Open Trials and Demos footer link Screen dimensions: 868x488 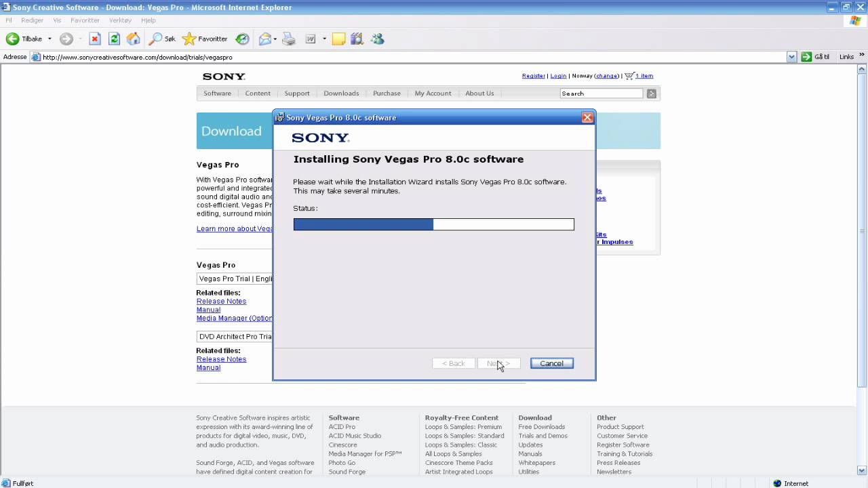pos(542,436)
